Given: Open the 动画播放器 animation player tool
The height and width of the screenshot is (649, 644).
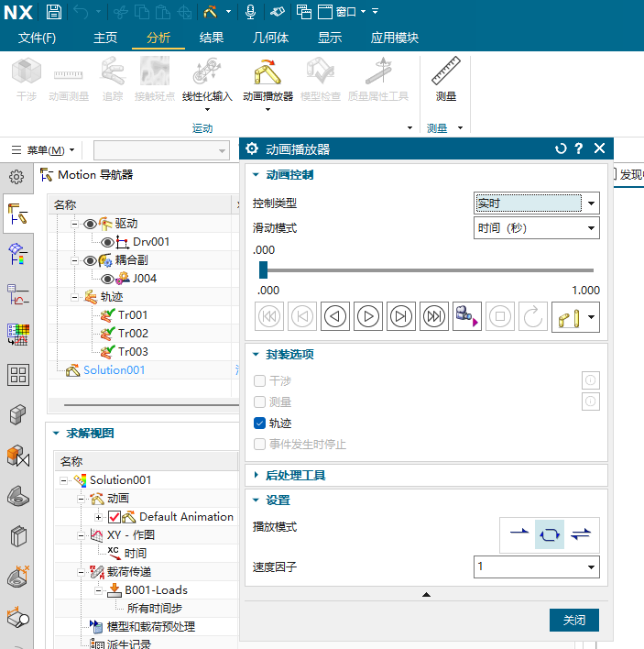Looking at the screenshot, I should pyautogui.click(x=267, y=80).
